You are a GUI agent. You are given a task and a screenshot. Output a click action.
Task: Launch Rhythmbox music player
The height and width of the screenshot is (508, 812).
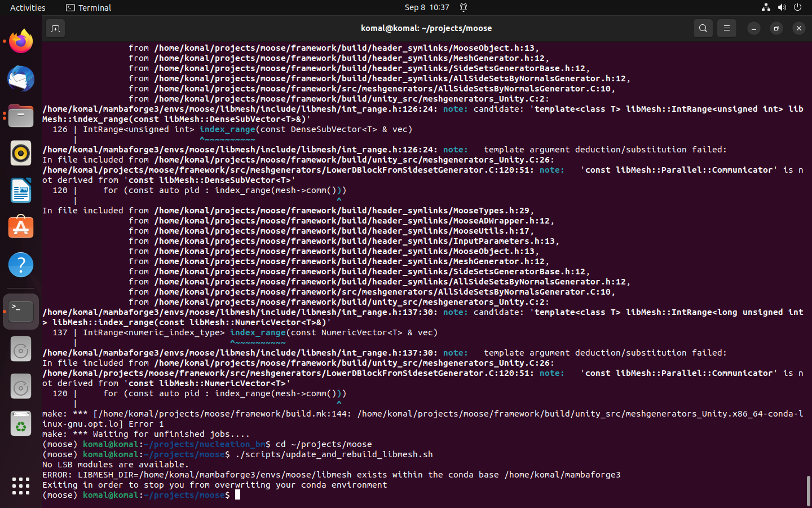tap(20, 153)
